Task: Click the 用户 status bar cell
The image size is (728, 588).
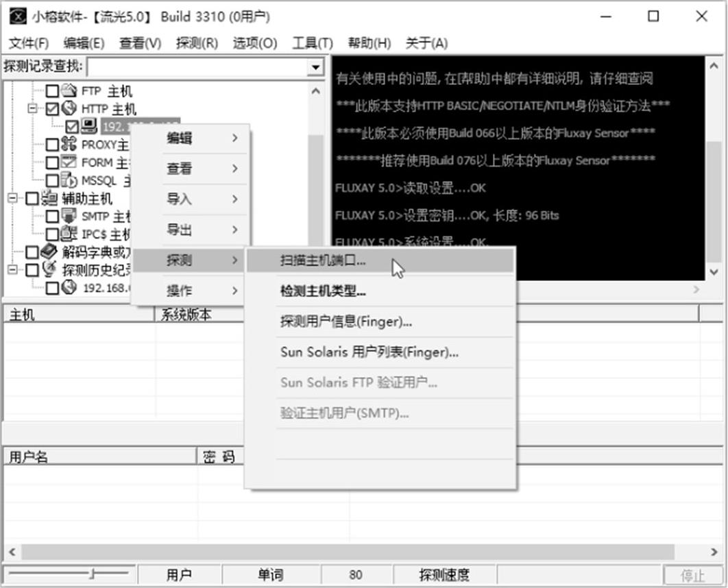Action: click(x=179, y=576)
